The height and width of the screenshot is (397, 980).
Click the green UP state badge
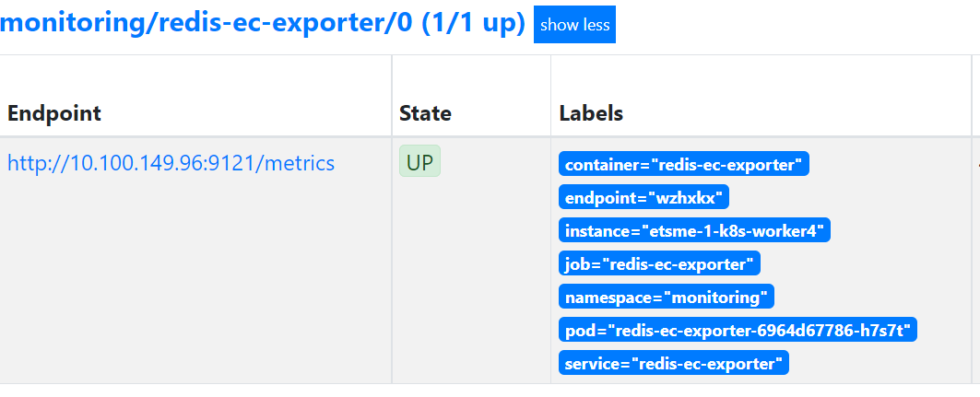(x=419, y=162)
